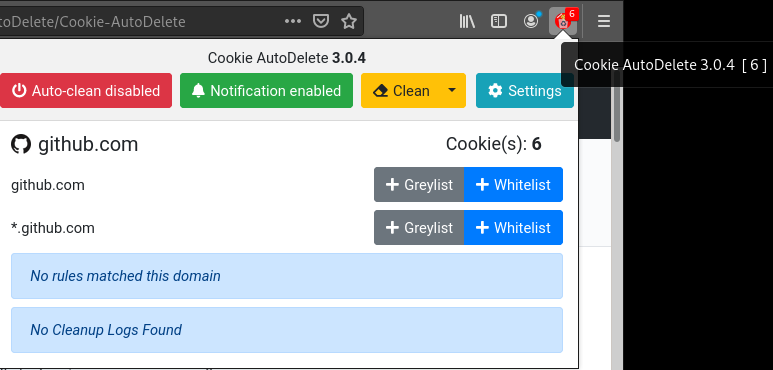The width and height of the screenshot is (773, 370).
Task: Add github.com to the Greylist
Action: 419,185
